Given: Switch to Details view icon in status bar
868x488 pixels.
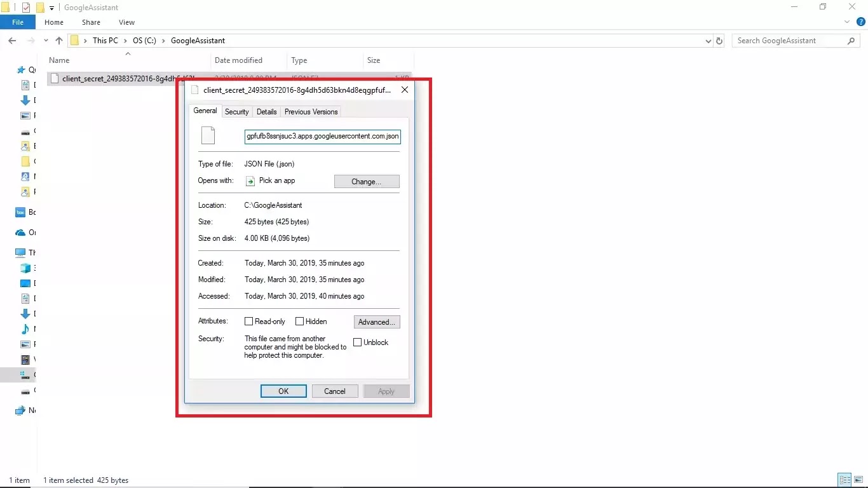Looking at the screenshot, I should (x=845, y=480).
